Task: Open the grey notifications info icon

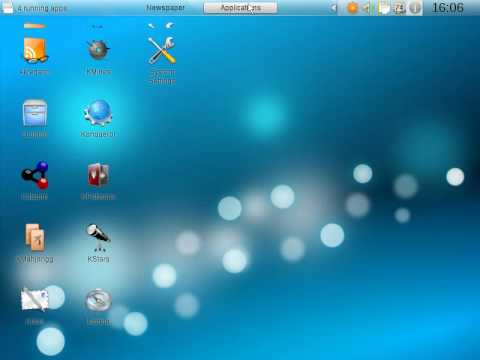Action: point(415,8)
